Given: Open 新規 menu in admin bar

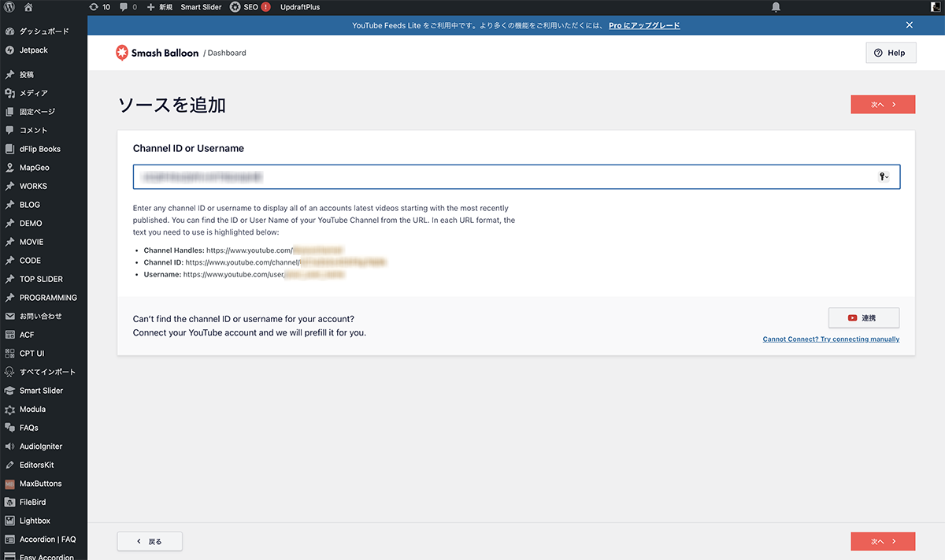Looking at the screenshot, I should (160, 7).
